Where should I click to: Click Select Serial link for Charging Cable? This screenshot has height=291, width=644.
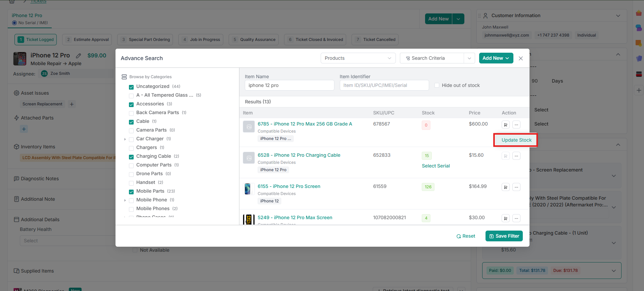436,166
